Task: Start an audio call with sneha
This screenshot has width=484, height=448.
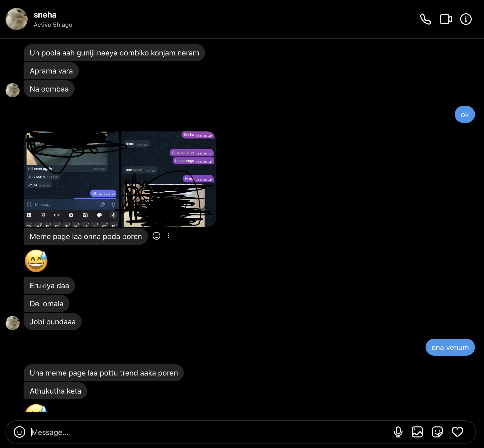Action: pos(426,19)
